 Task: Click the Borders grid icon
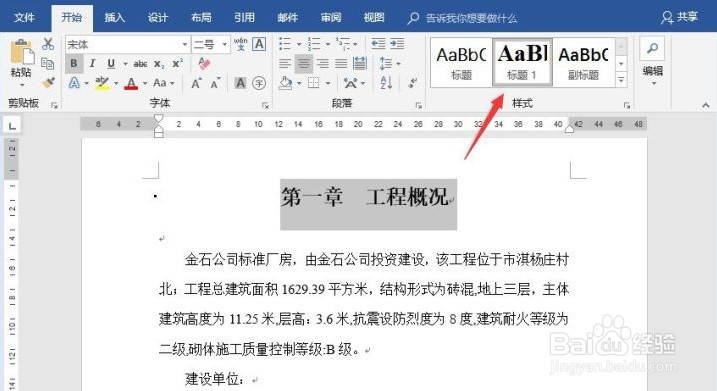pos(313,83)
